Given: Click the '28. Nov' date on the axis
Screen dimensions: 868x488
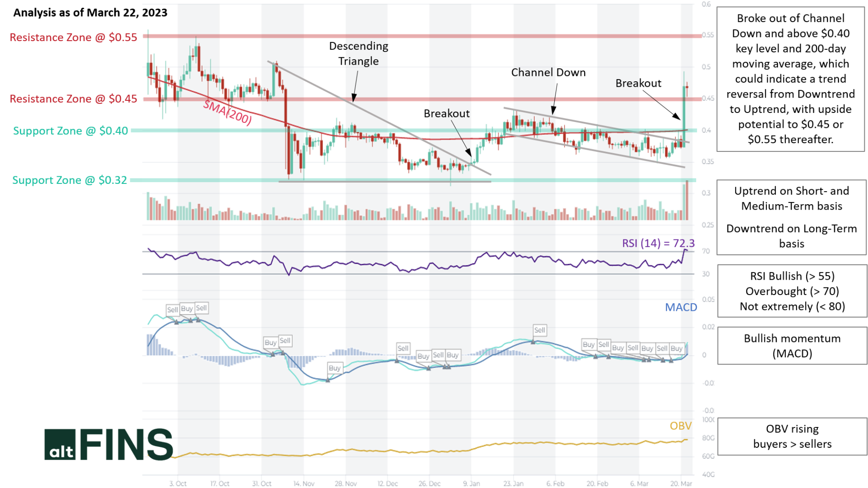Looking at the screenshot, I should point(346,483).
